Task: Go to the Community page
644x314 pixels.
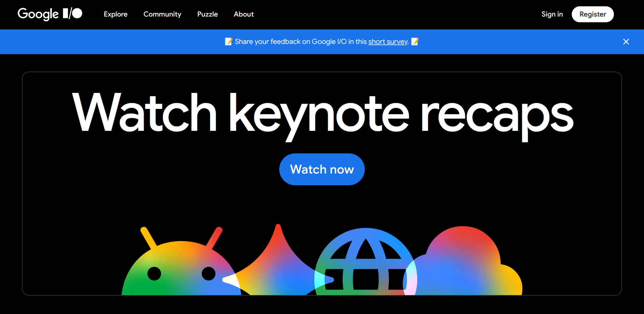Action: (x=162, y=14)
